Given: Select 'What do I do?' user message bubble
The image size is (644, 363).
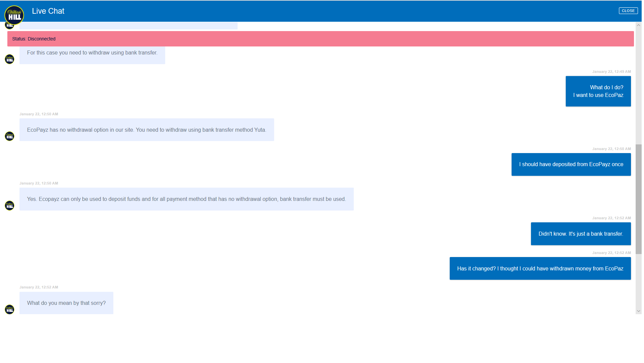Looking at the screenshot, I should coord(598,91).
